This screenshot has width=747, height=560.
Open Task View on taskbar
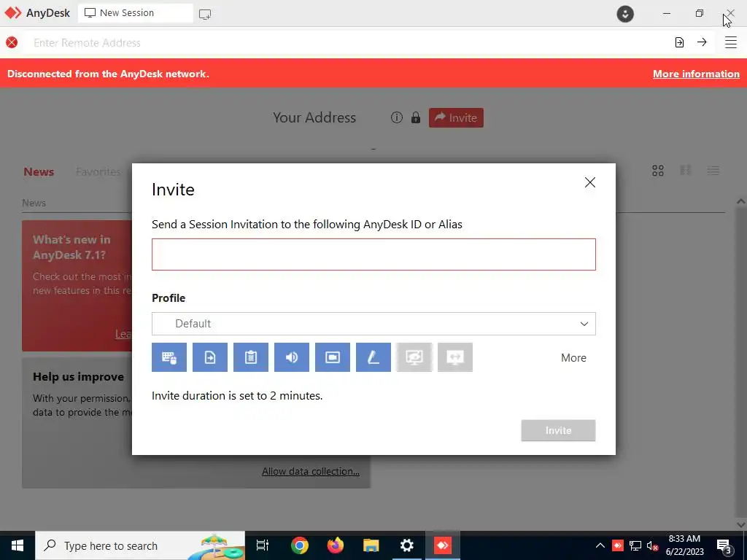[263, 545]
